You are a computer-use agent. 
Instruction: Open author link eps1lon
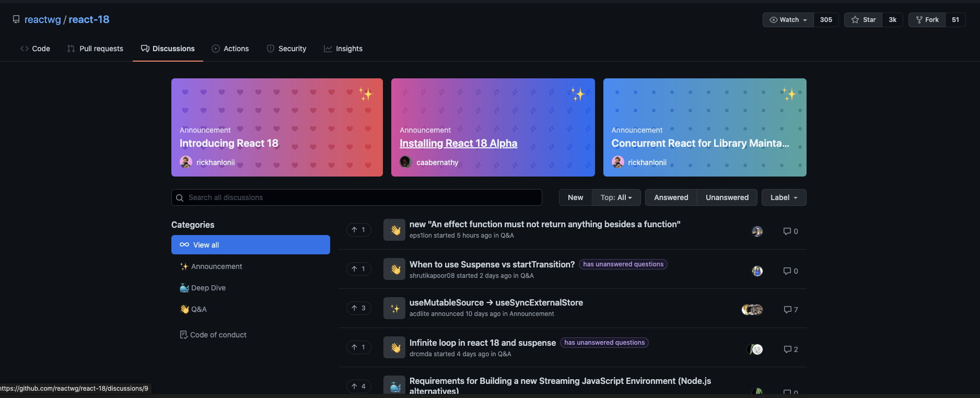point(421,236)
